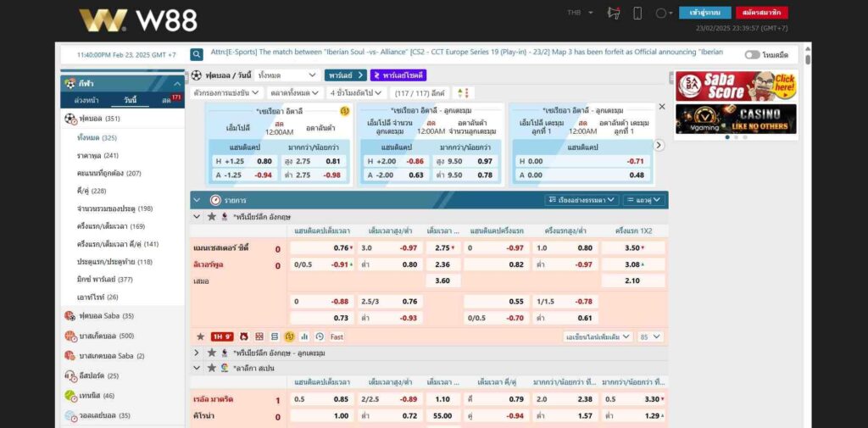Click the basketball (บาสเก็ตบอล 500) icon
Image resolution: width=868 pixels, height=428 pixels.
(70, 336)
